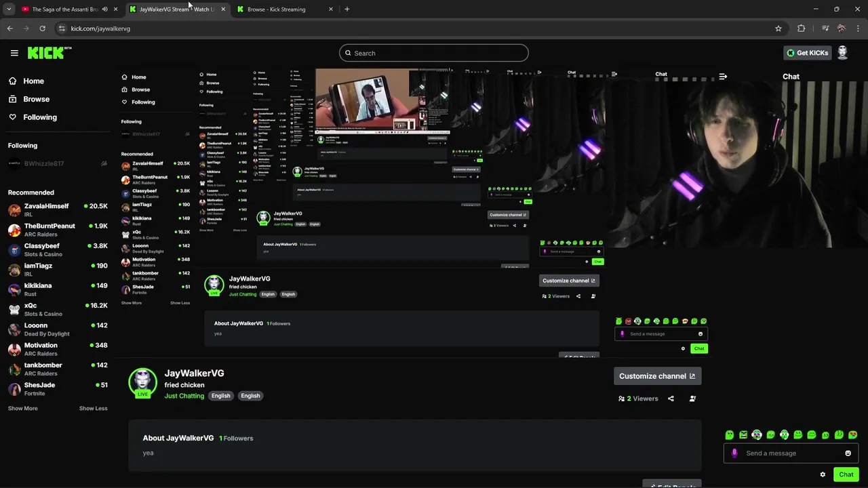Open Following in the main left sidebar
Screen dimensions: 868x488
click(33, 117)
